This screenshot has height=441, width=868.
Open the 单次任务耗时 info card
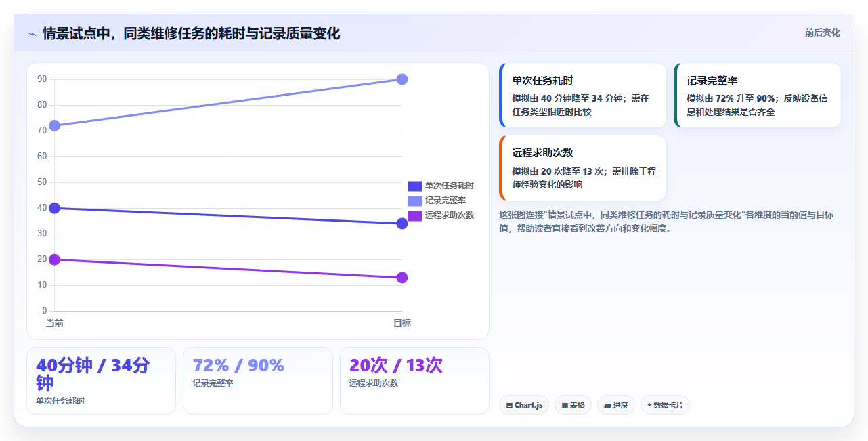pos(583,96)
